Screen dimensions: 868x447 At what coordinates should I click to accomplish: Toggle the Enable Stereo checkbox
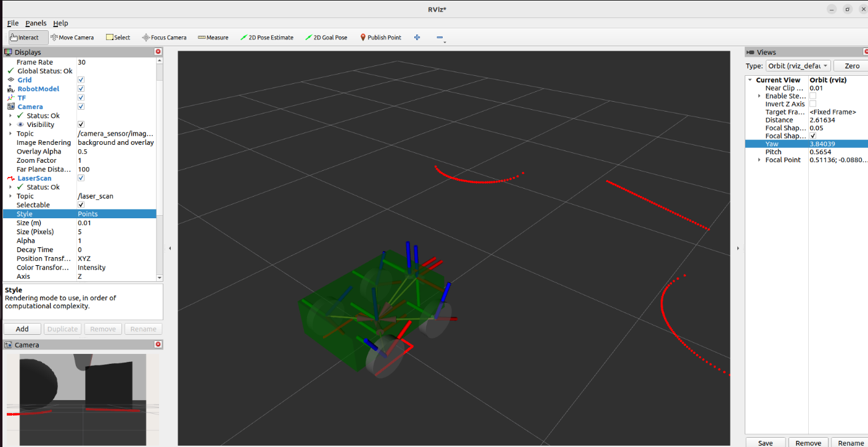813,96
